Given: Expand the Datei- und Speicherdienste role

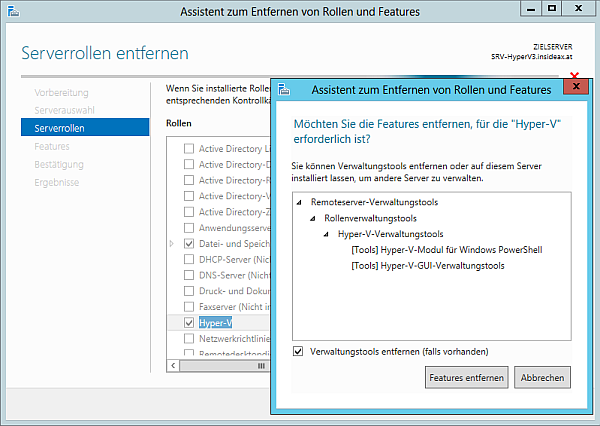Looking at the screenshot, I should pyautogui.click(x=171, y=243).
